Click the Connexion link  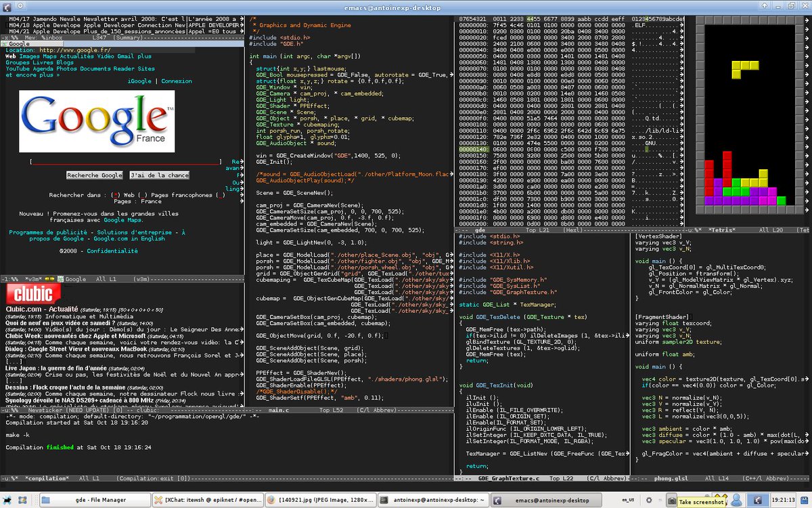pos(177,81)
